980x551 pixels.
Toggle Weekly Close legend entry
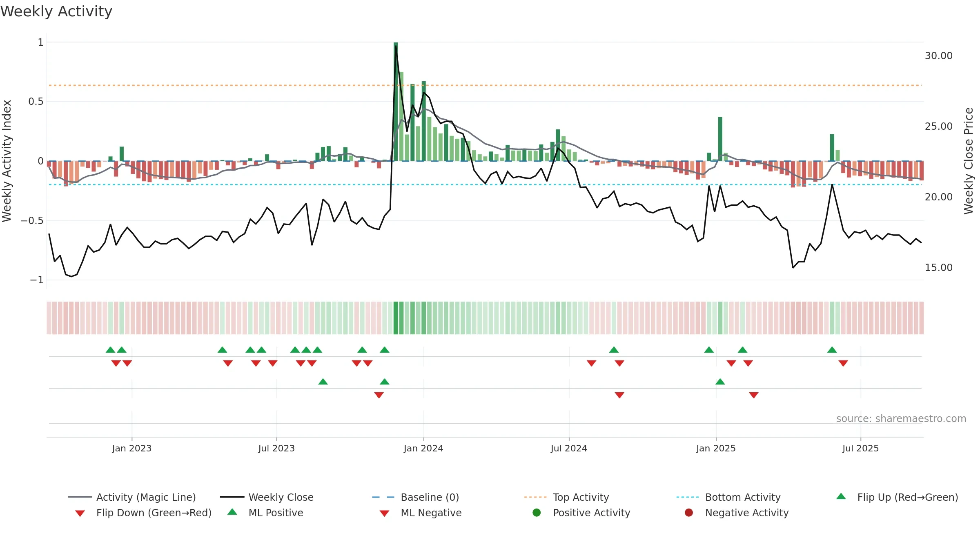tap(267, 497)
